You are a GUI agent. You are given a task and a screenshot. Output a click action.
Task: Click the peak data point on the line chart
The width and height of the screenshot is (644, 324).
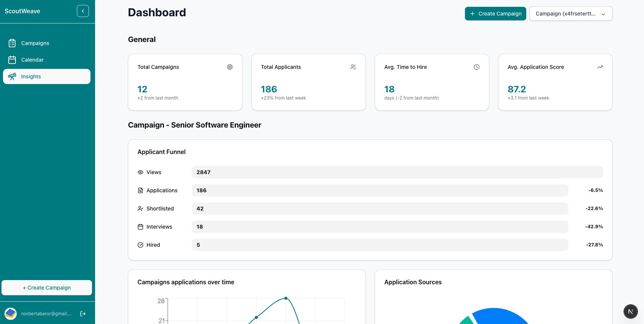coord(286,298)
